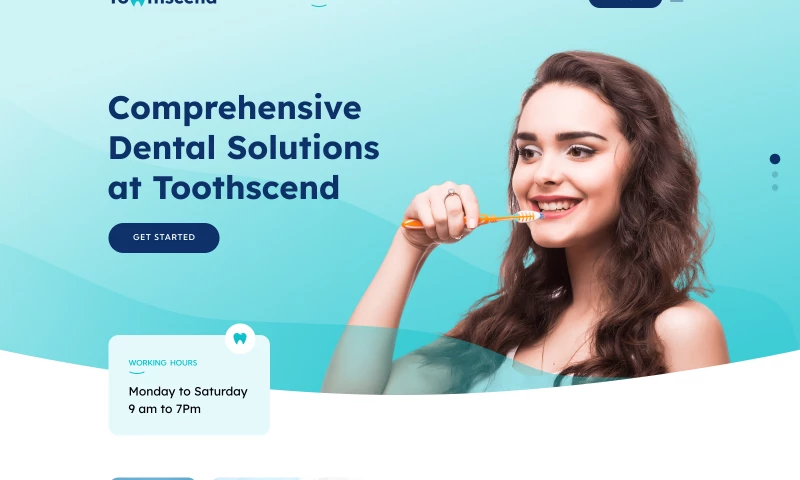Click the 'at Toothscend' heading line

(223, 188)
